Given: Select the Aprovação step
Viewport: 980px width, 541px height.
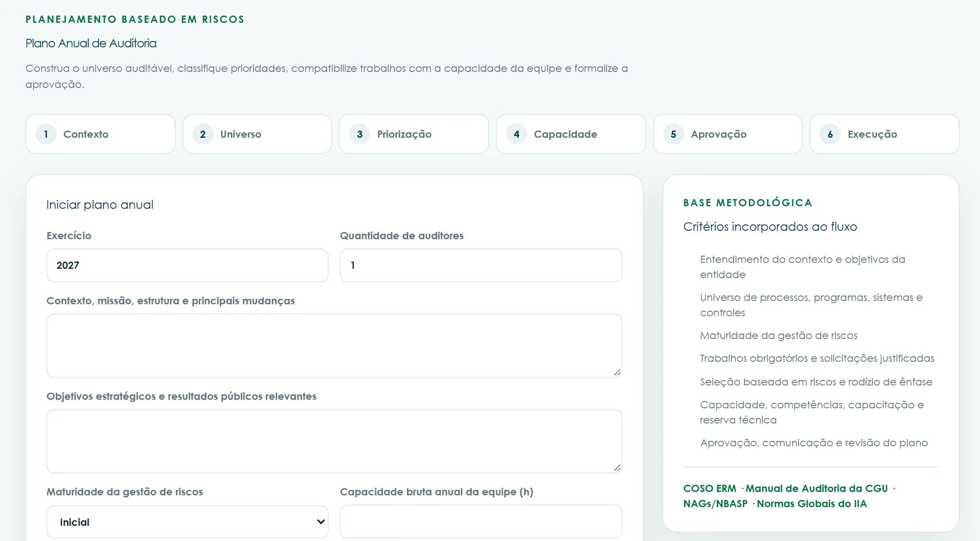Looking at the screenshot, I should tap(728, 134).
